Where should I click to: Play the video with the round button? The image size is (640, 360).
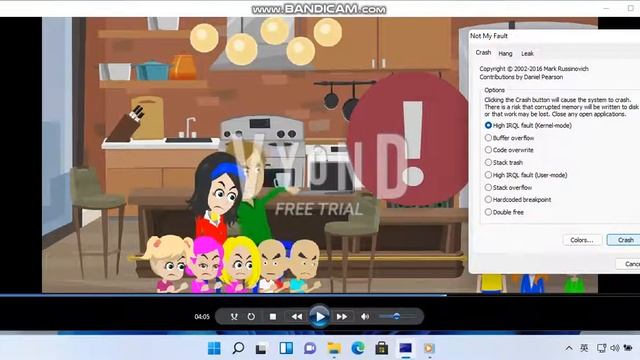320,316
